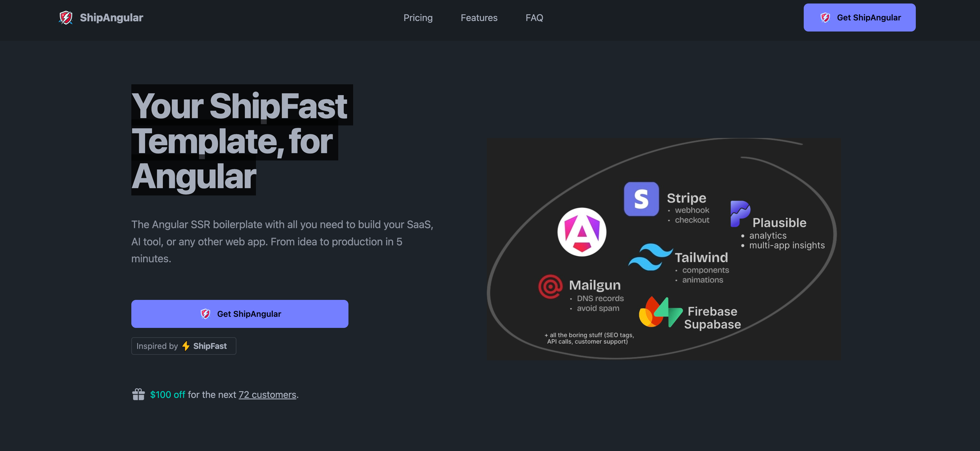Open the FAQ navigation item
Screen dimensions: 980x451
coord(534,18)
